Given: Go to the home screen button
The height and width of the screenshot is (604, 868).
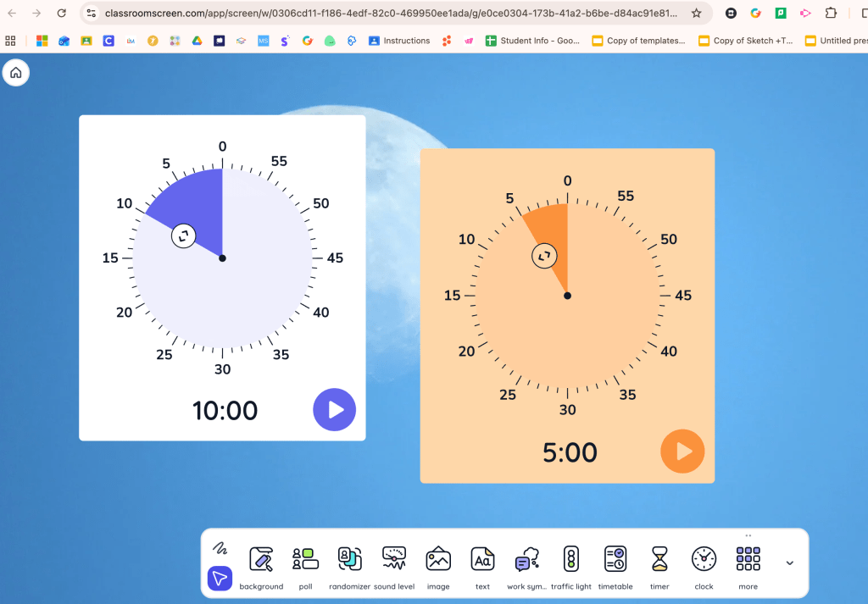Looking at the screenshot, I should tap(15, 73).
